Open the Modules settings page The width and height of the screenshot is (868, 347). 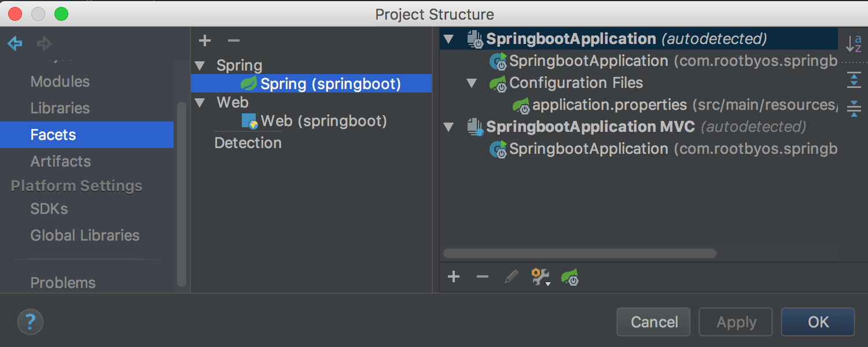point(60,82)
